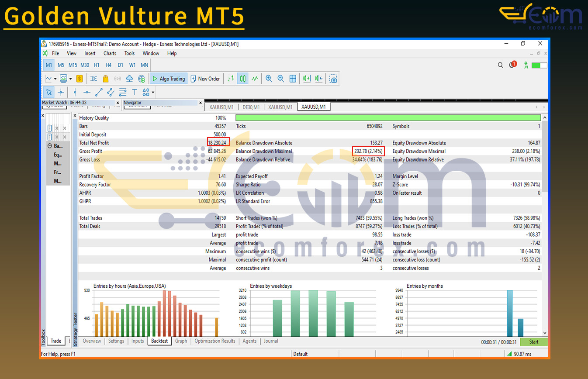Open the Help menu
Viewport: 588px width, 379px height.
172,53
